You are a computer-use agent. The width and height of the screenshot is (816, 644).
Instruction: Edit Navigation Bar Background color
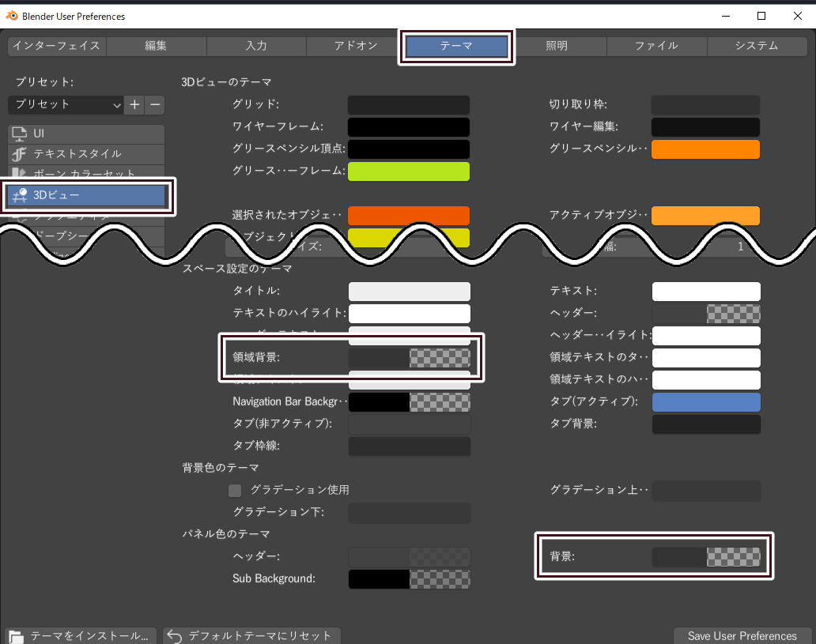click(409, 402)
